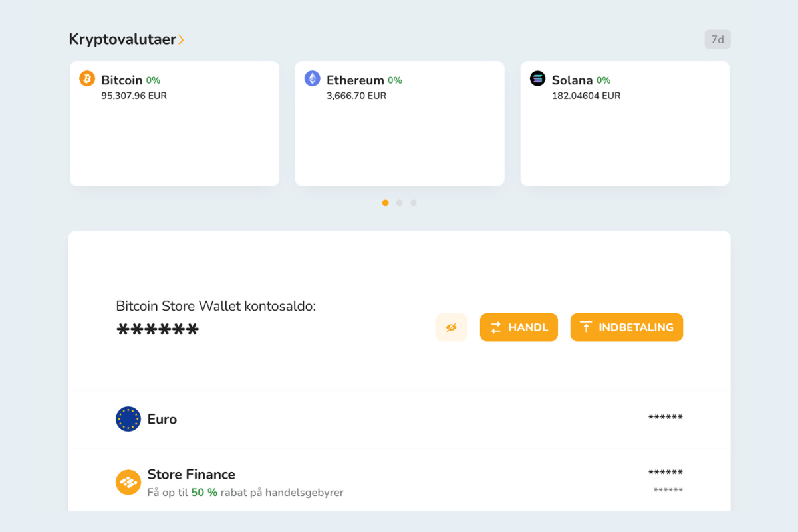
Task: Switch to the second carousel page
Action: [399, 203]
